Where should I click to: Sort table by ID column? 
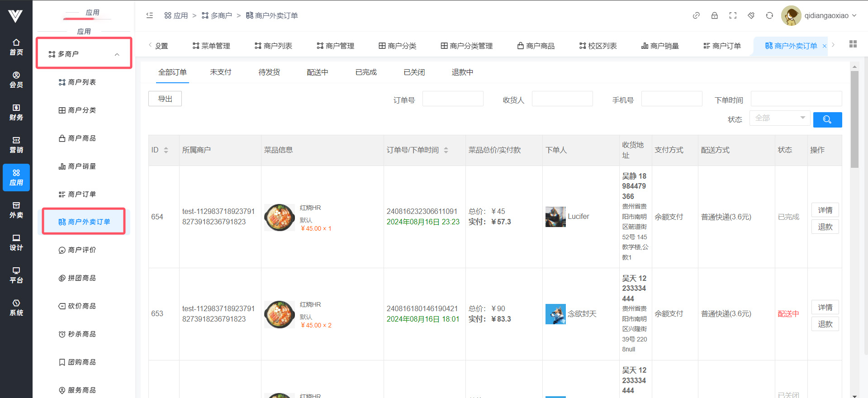click(166, 150)
